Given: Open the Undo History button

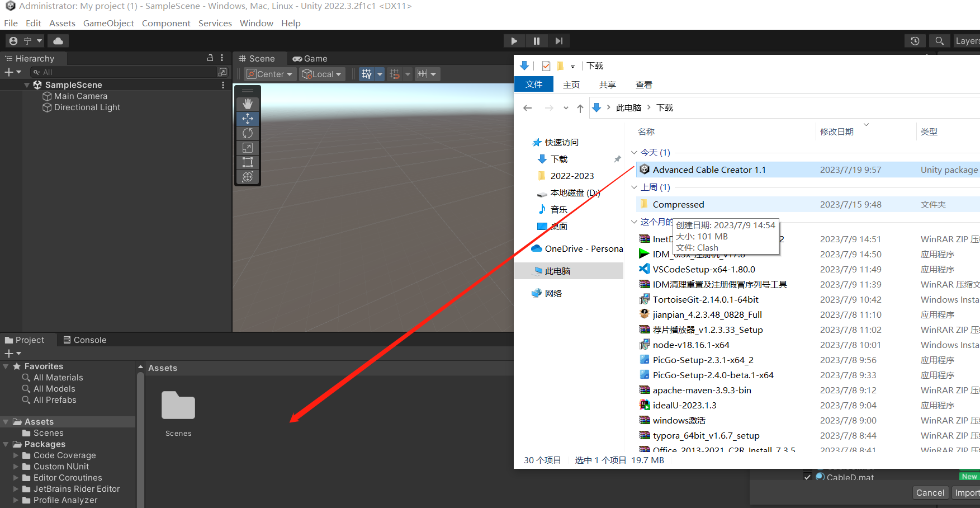Looking at the screenshot, I should tap(915, 41).
